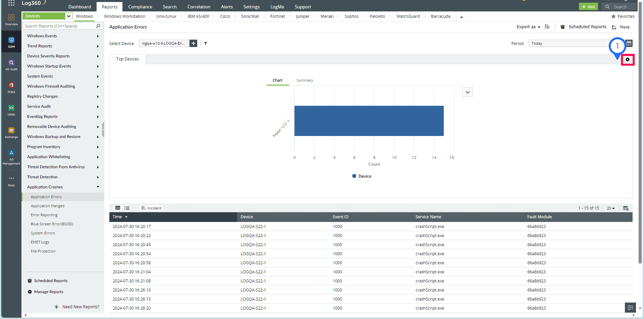Open the AD Management module

(11, 157)
